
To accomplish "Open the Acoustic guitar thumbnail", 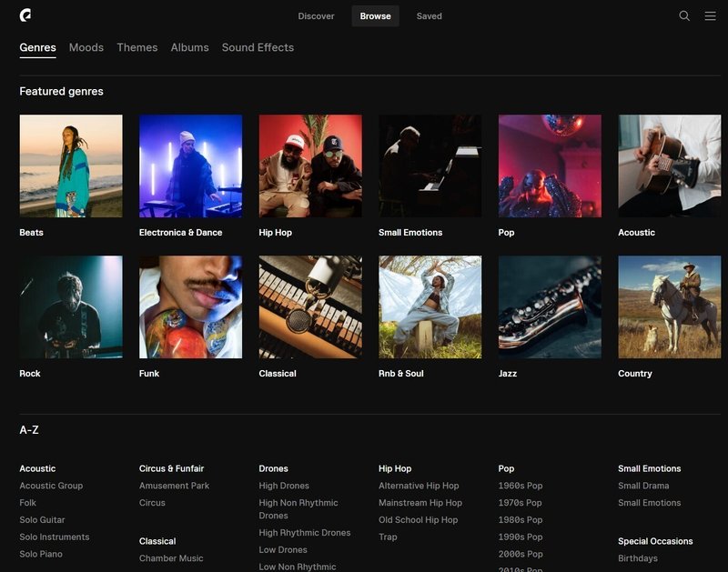I will [x=670, y=166].
